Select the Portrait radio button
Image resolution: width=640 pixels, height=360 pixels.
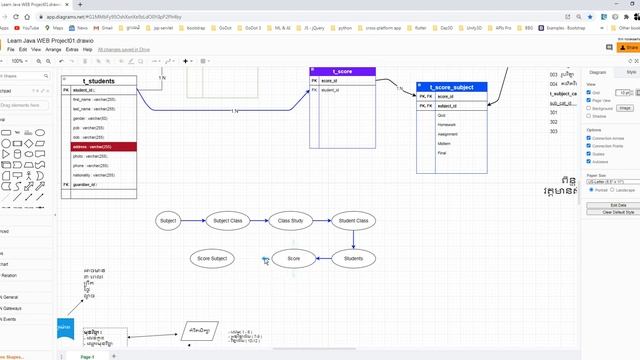coord(591,190)
